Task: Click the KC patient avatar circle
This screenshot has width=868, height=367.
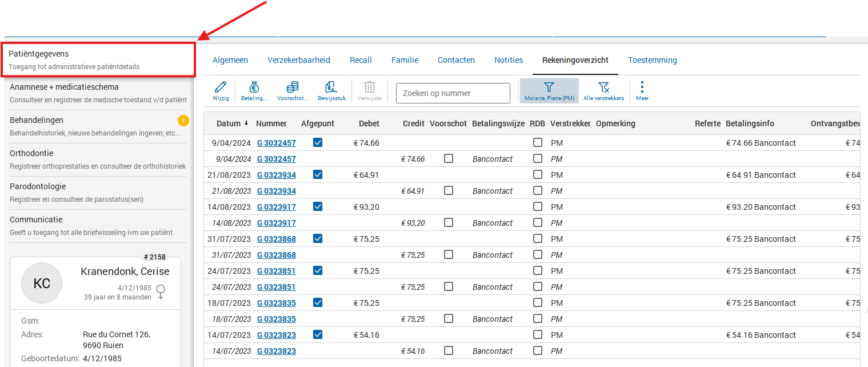Action: pyautogui.click(x=42, y=283)
